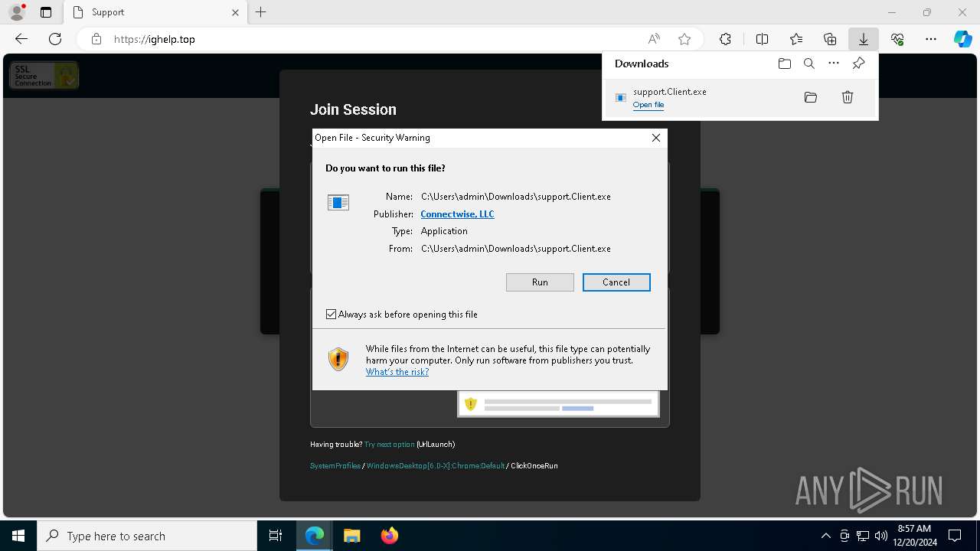This screenshot has width=980, height=551.
Task: Open more options in Downloads panel
Action: [834, 64]
